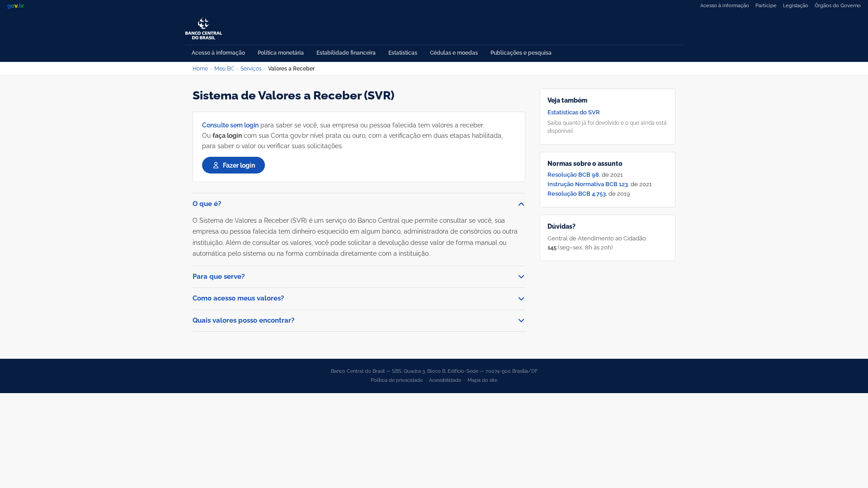Click 'Órgãos do Governo' in top bar

tap(837, 6)
